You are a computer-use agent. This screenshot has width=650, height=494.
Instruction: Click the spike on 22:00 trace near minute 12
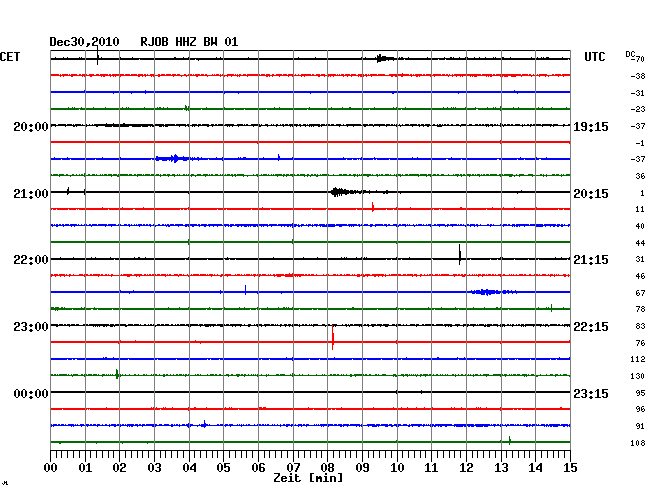coord(460,254)
